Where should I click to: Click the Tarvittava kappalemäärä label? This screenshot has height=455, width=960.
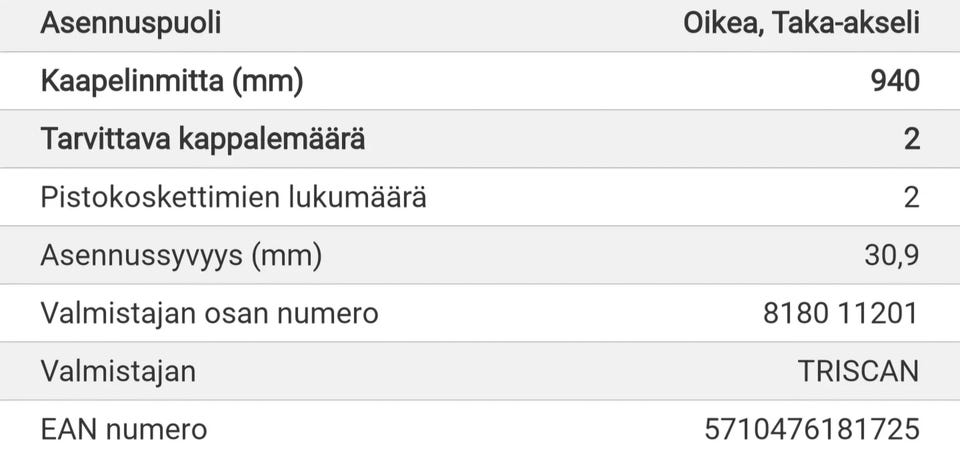tap(202, 139)
